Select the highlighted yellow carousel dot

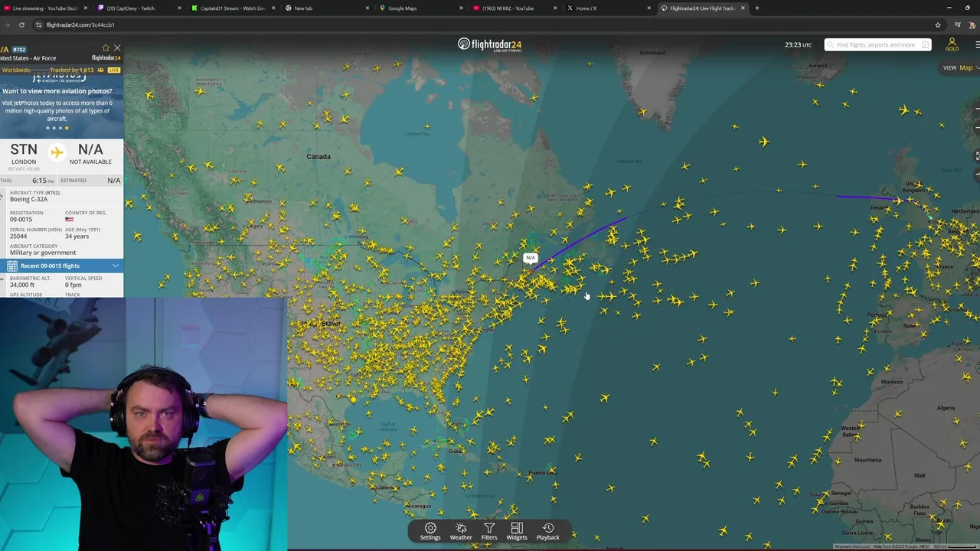(66, 128)
